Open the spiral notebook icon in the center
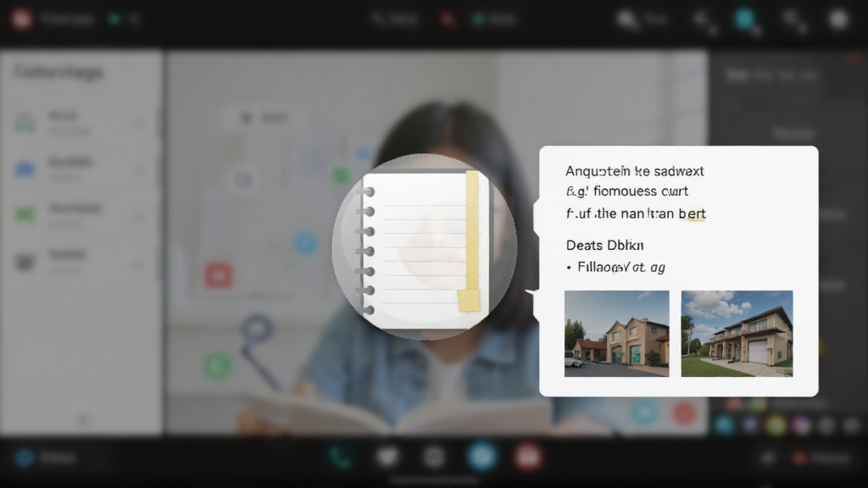 (425, 247)
